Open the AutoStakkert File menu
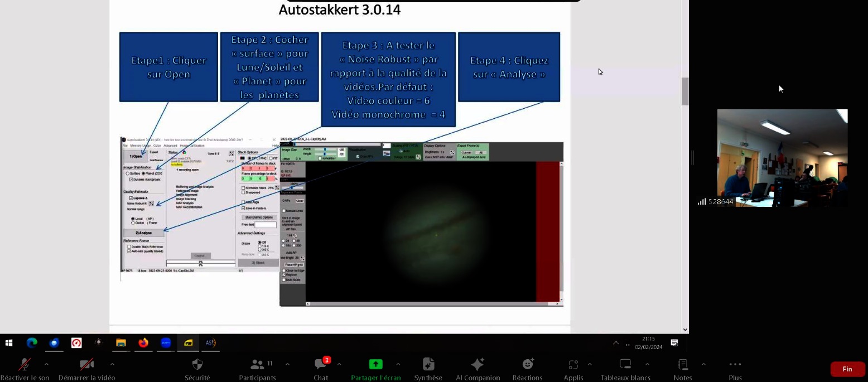Image resolution: width=868 pixels, height=382 pixels. click(125, 146)
